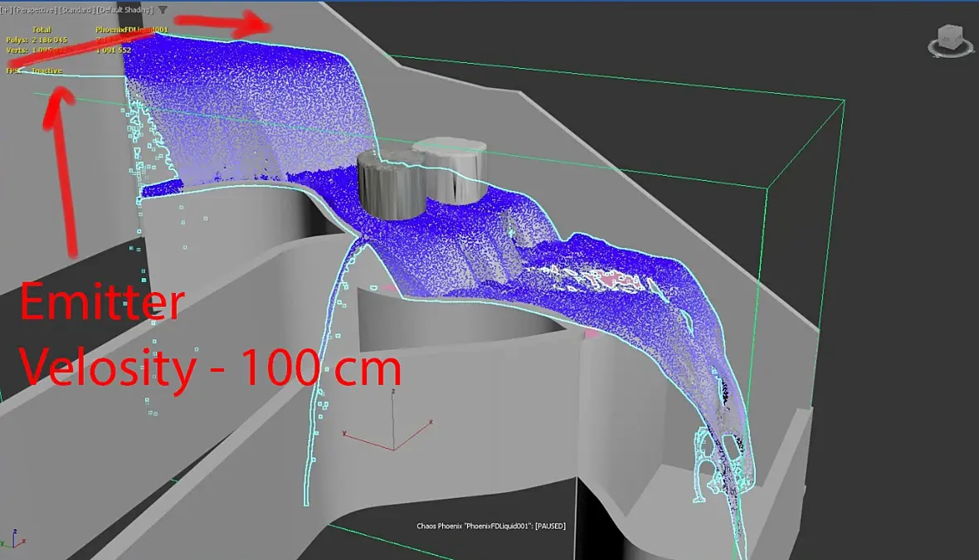Viewport: 979px width, 560px height.
Task: Open the Perspective point-of-view menu
Action: pyautogui.click(x=35, y=10)
